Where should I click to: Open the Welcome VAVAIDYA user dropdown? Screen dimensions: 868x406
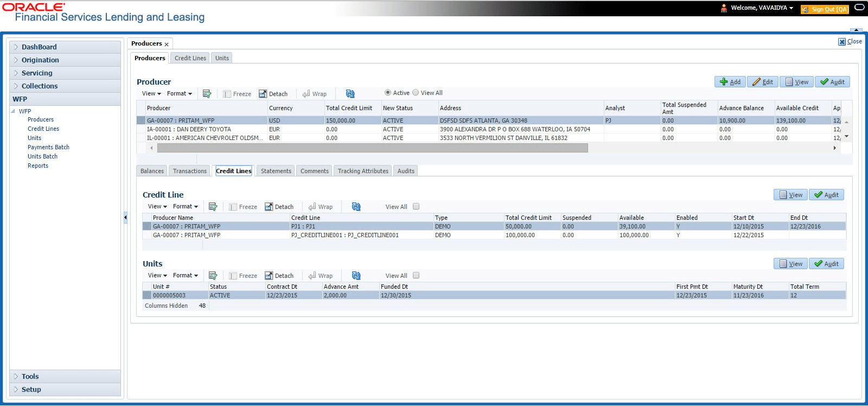(762, 8)
